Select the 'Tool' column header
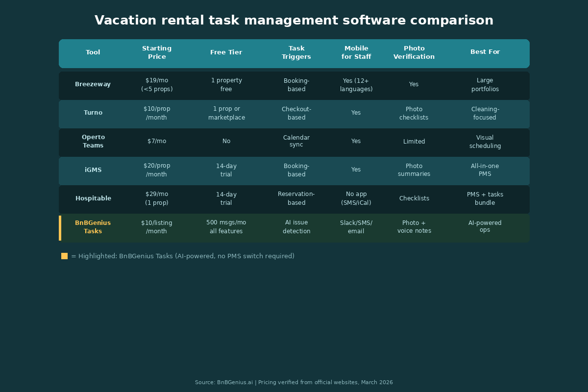588x392 pixels. 93,52
